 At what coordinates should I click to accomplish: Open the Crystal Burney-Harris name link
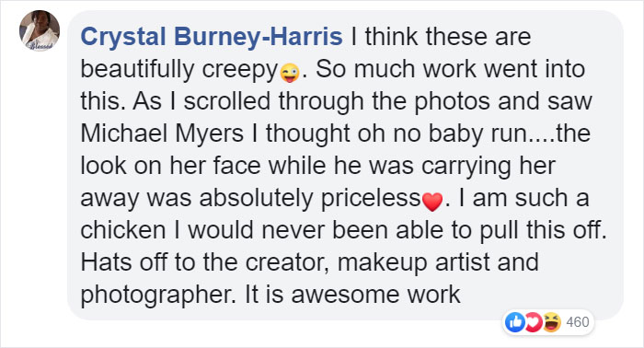point(212,37)
